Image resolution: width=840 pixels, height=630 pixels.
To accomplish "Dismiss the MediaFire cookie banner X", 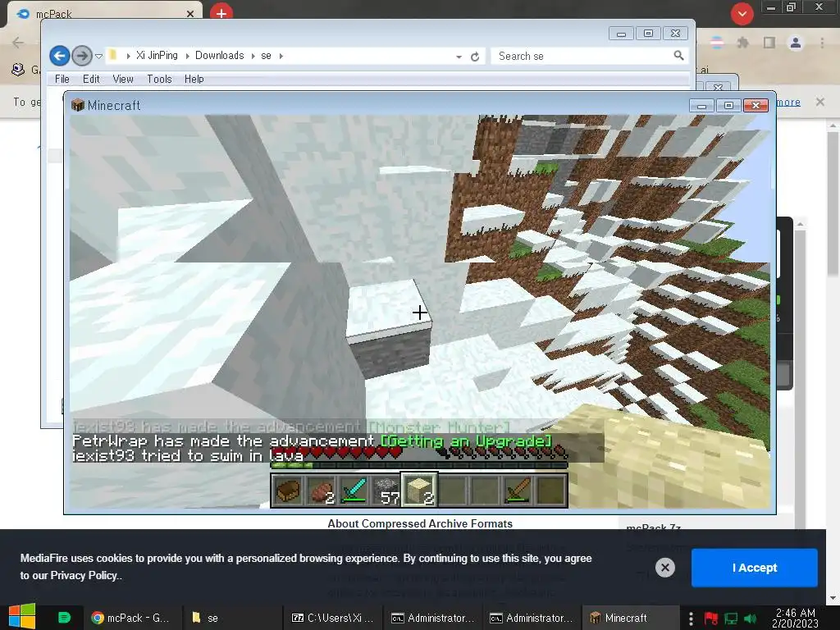I will 664,568.
